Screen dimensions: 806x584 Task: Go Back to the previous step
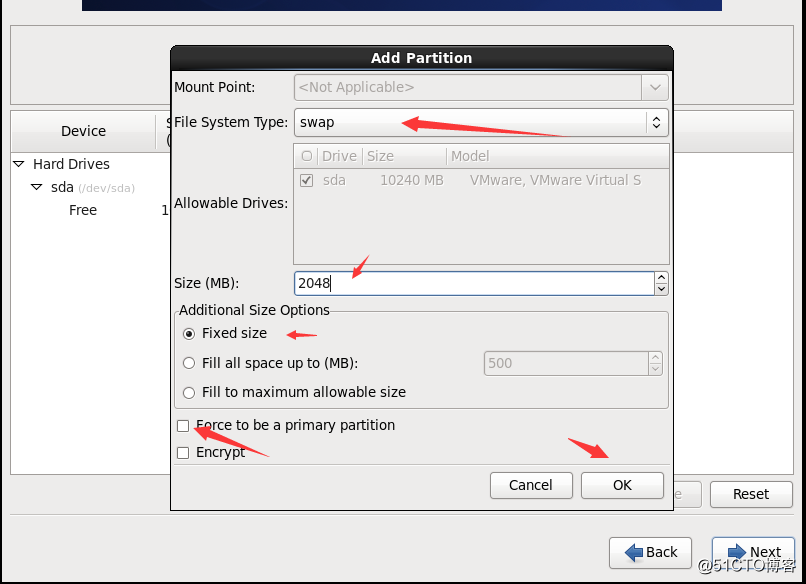[x=650, y=553]
